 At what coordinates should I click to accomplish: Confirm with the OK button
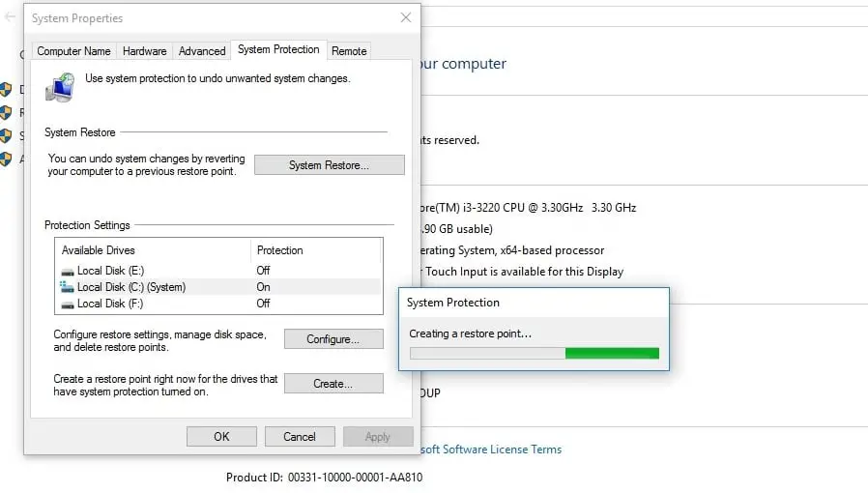pyautogui.click(x=221, y=437)
